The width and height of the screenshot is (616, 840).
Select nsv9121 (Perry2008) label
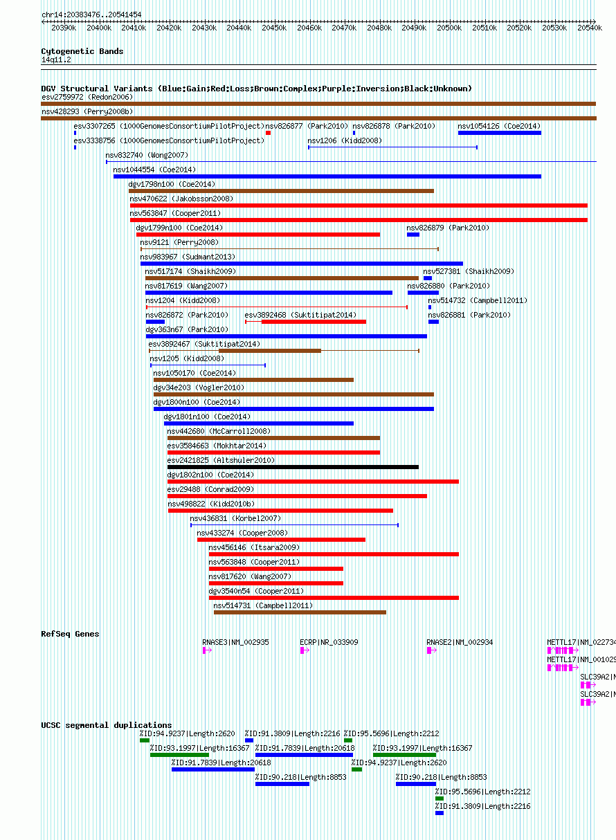(x=179, y=242)
